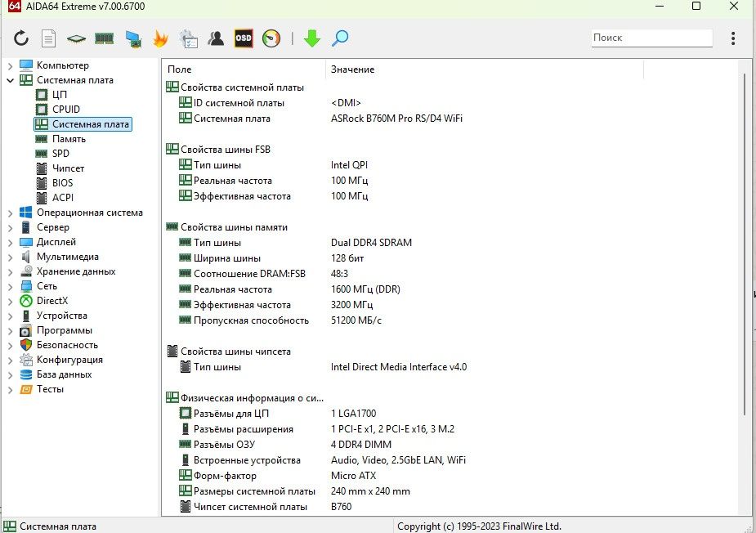The height and width of the screenshot is (533, 756).
Task: Open the Report toolbar icon
Action: click(48, 38)
